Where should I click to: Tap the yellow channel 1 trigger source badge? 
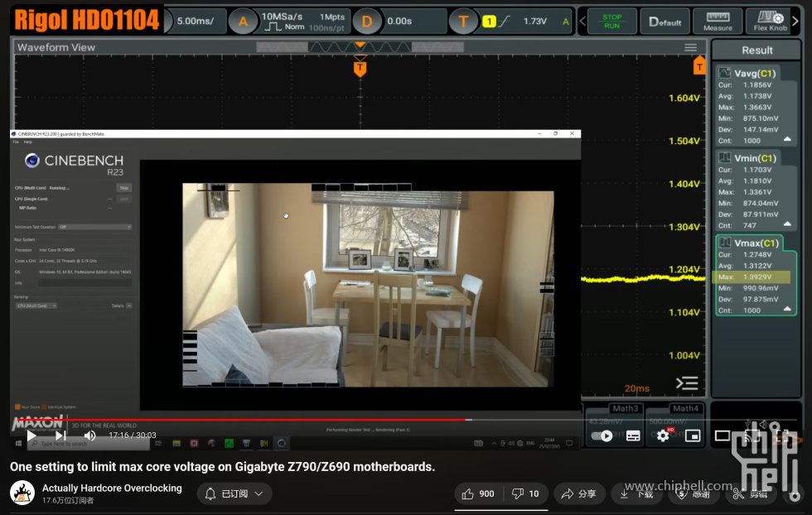tap(489, 22)
